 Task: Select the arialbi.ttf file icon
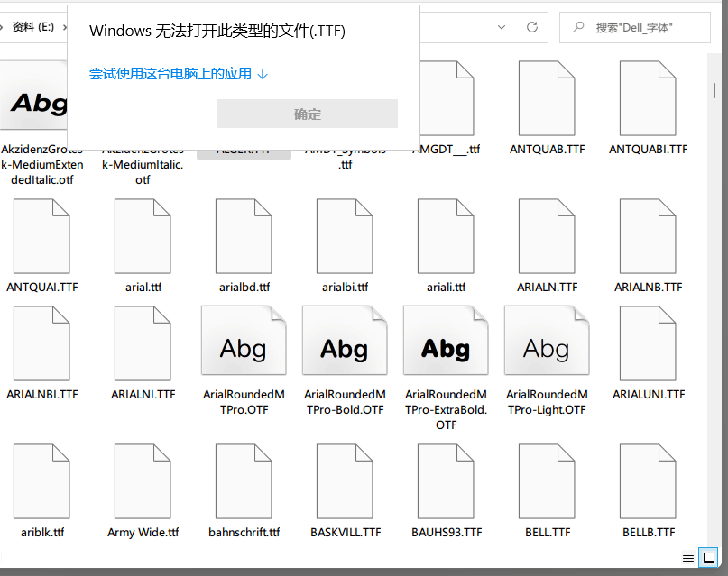pyautogui.click(x=345, y=236)
